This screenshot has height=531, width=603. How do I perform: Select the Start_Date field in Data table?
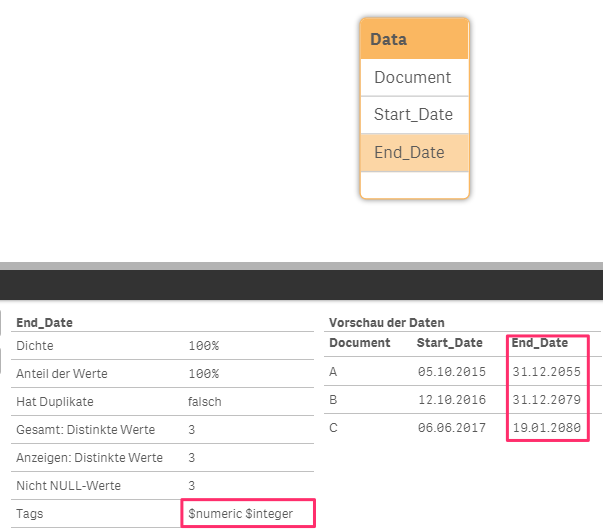pos(413,114)
